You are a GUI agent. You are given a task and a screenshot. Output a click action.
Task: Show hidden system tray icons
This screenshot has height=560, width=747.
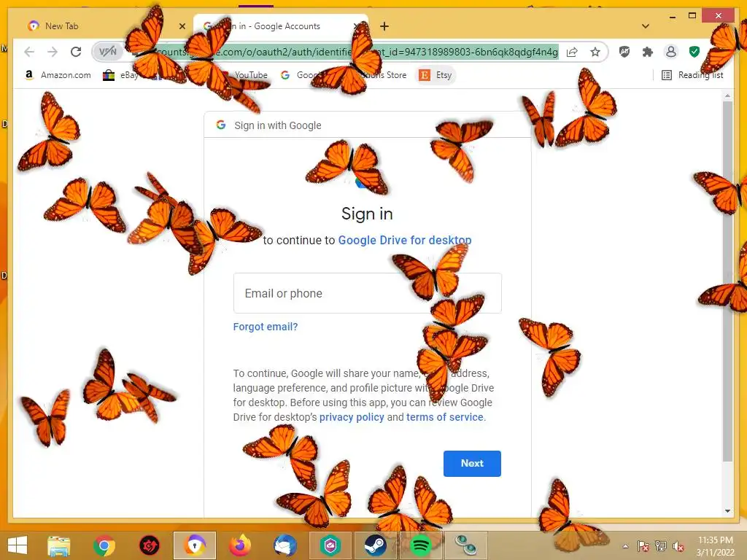coord(625,546)
